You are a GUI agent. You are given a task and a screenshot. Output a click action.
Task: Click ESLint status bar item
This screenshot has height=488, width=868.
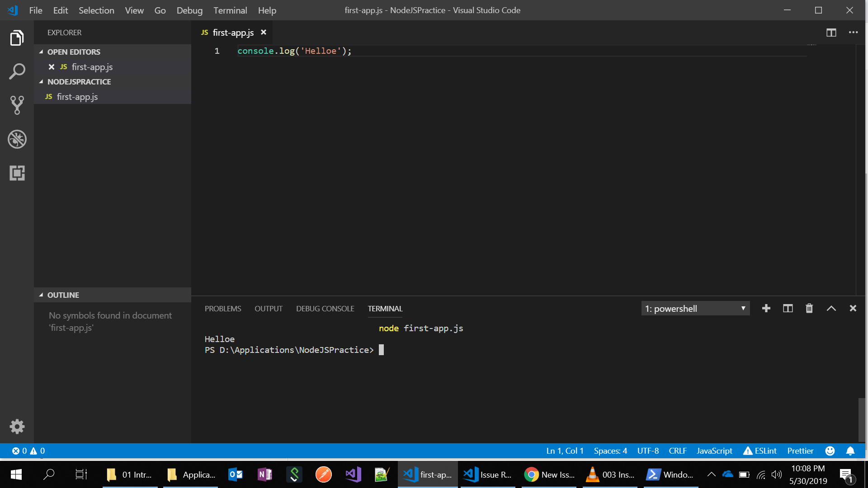(760, 450)
